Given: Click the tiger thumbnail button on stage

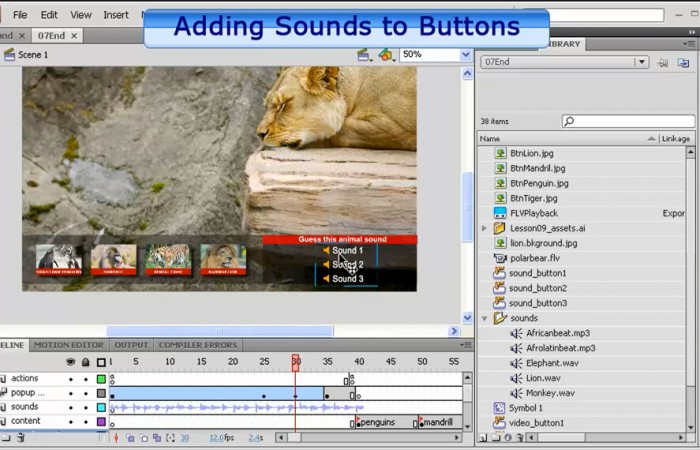Looking at the screenshot, I should pyautogui.click(x=168, y=259).
